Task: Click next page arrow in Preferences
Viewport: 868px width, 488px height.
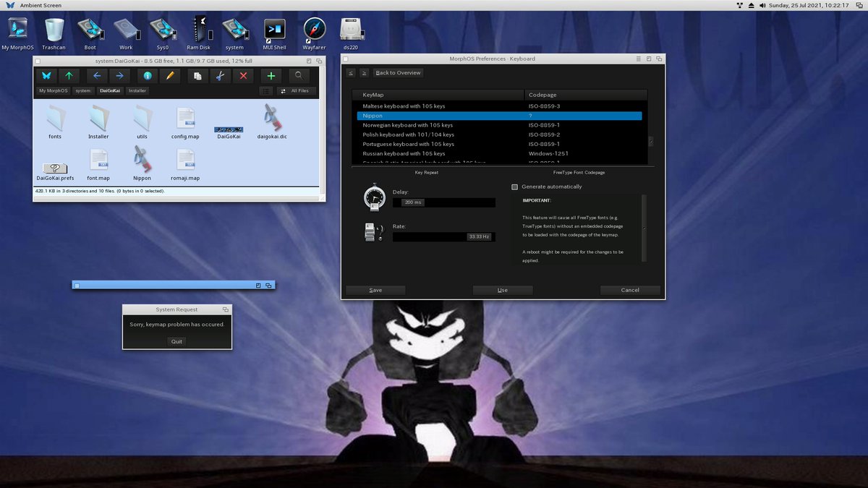Action: (364, 72)
